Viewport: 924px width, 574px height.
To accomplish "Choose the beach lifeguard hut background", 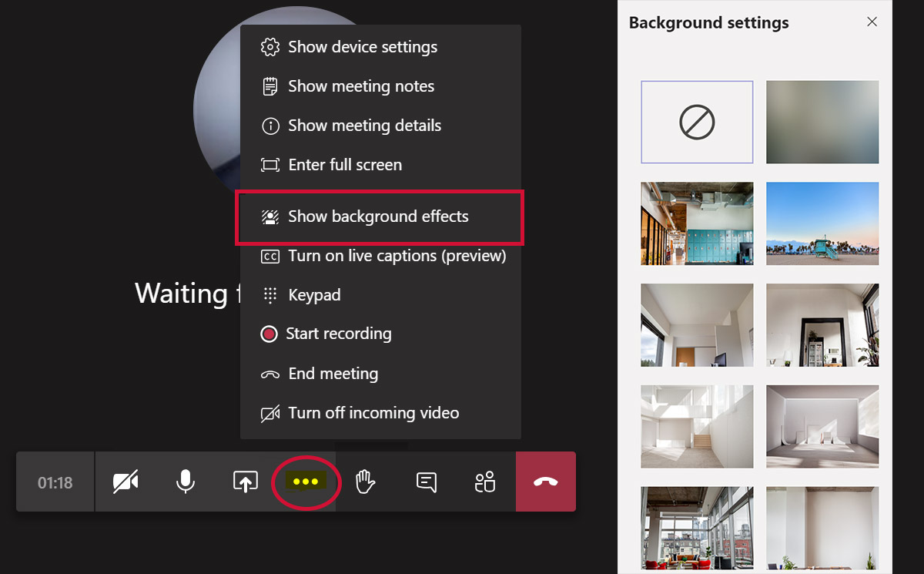I will click(822, 223).
